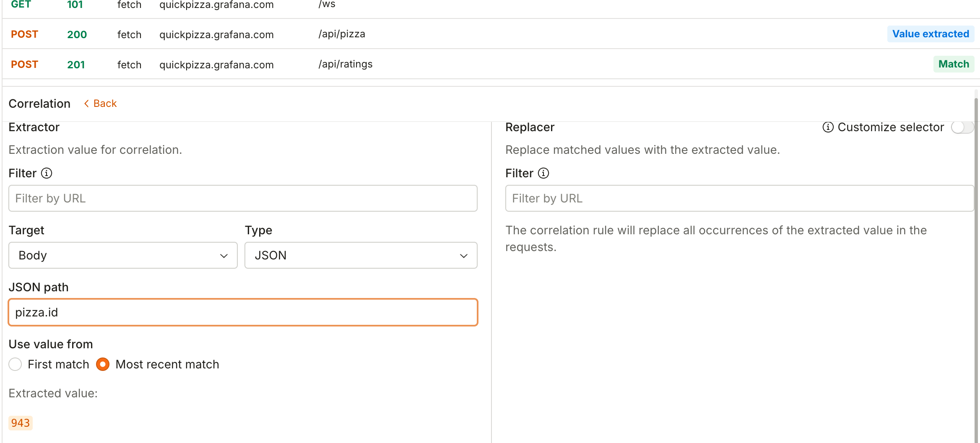Image resolution: width=980 pixels, height=443 pixels.
Task: Click the JSON path field containing pizza.id
Action: point(243,312)
